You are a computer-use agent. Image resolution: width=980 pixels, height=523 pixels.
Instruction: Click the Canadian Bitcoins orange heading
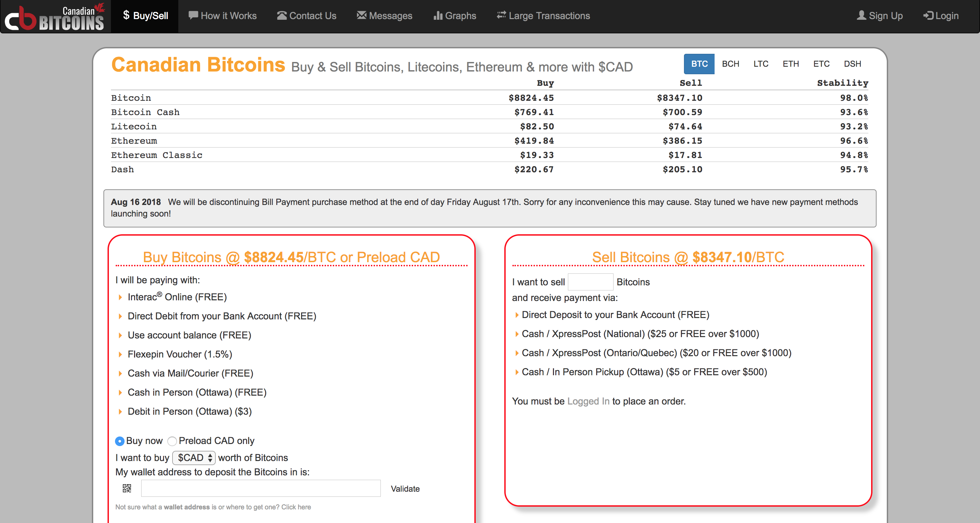click(x=198, y=65)
